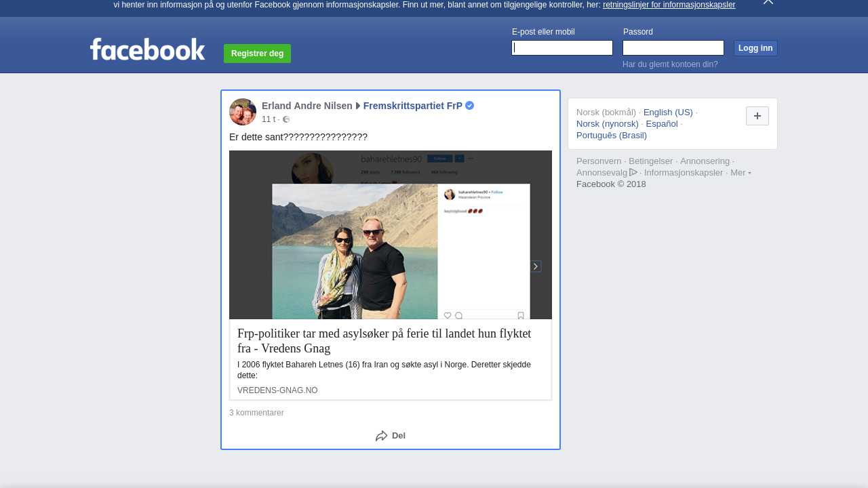Open the Informasjonskapsler footer link
Image resolution: width=868 pixels, height=488 pixels.
pos(684,173)
